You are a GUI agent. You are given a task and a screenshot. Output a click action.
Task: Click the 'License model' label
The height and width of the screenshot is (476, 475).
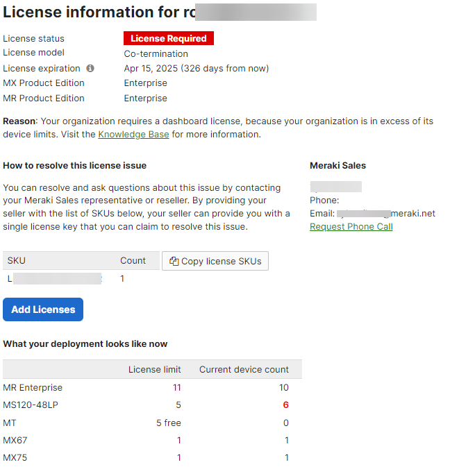[x=33, y=53]
